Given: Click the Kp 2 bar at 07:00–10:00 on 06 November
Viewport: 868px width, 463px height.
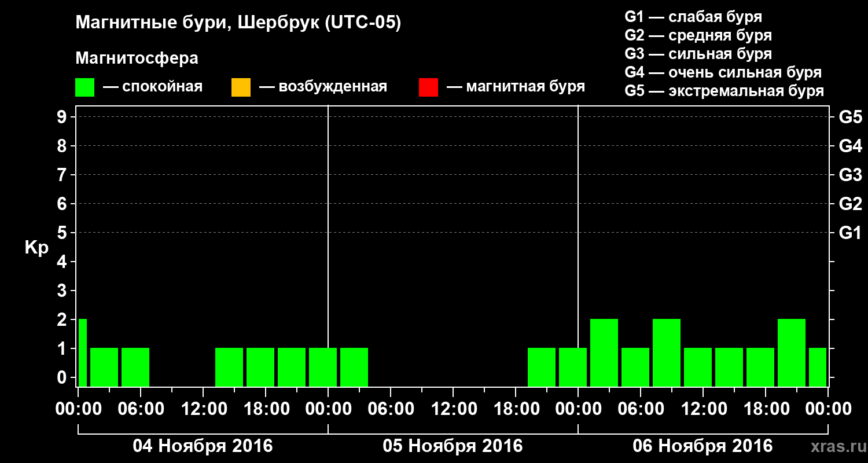Looking at the screenshot, I should point(667,352).
